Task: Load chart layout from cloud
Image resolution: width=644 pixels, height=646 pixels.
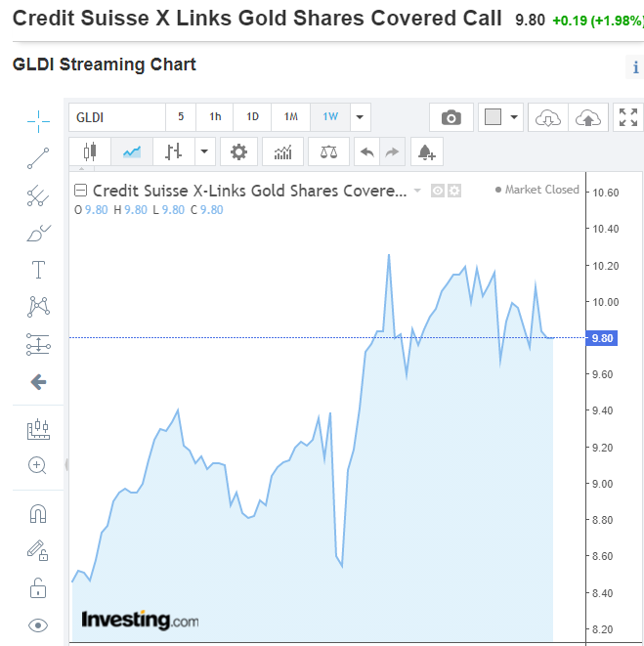Action: [548, 117]
